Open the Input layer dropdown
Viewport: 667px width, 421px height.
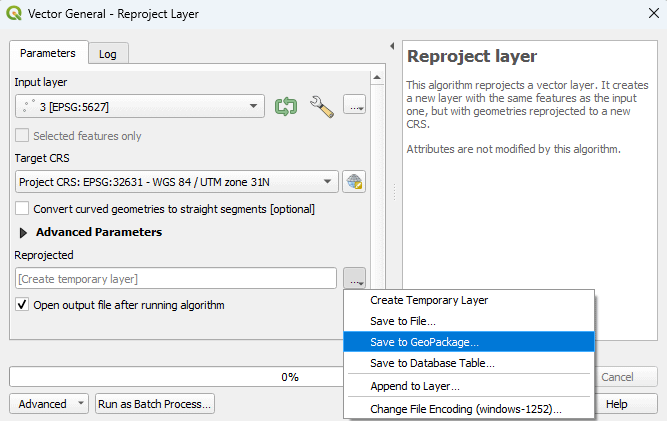coord(140,106)
